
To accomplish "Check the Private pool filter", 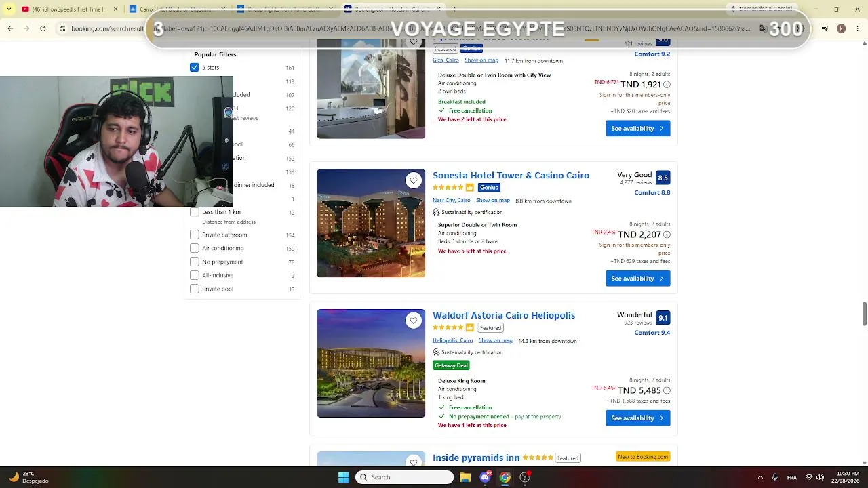I will [195, 289].
